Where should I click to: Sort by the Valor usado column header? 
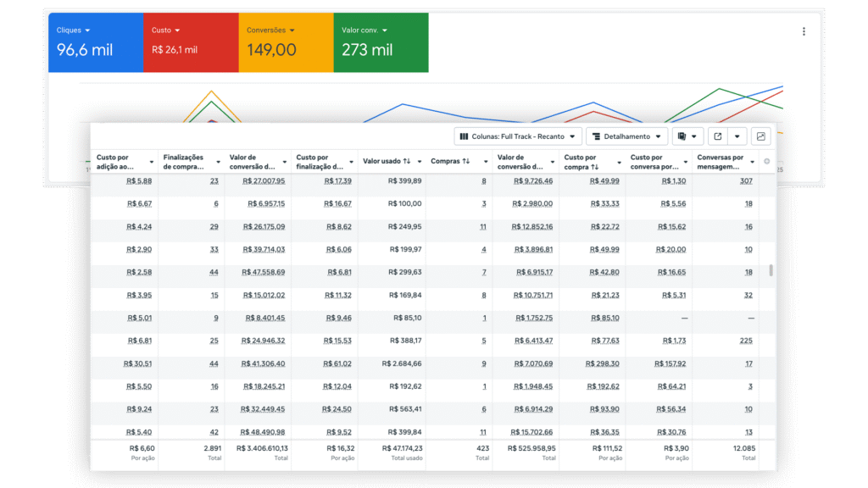point(387,161)
